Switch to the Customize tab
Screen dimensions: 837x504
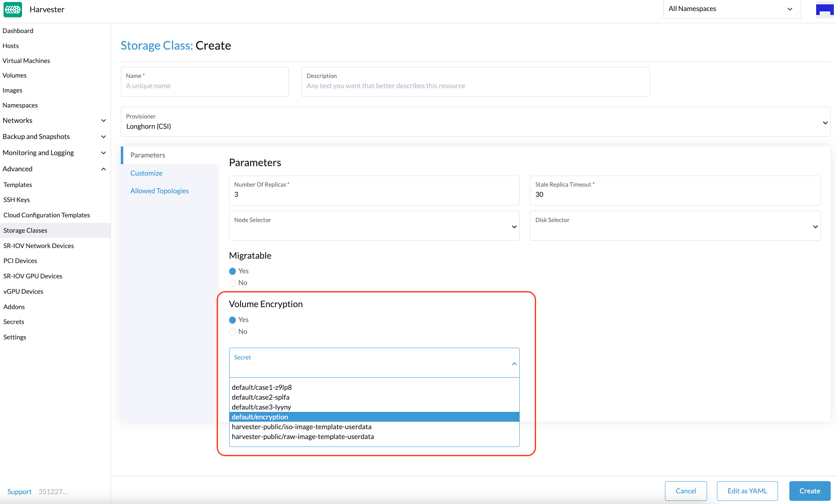pos(146,173)
